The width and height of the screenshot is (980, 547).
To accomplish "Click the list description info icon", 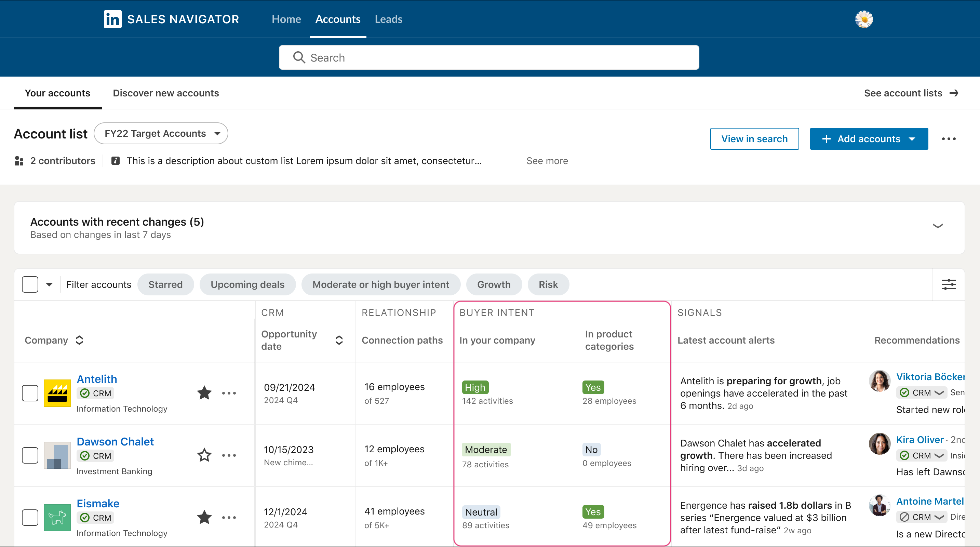I will (115, 161).
